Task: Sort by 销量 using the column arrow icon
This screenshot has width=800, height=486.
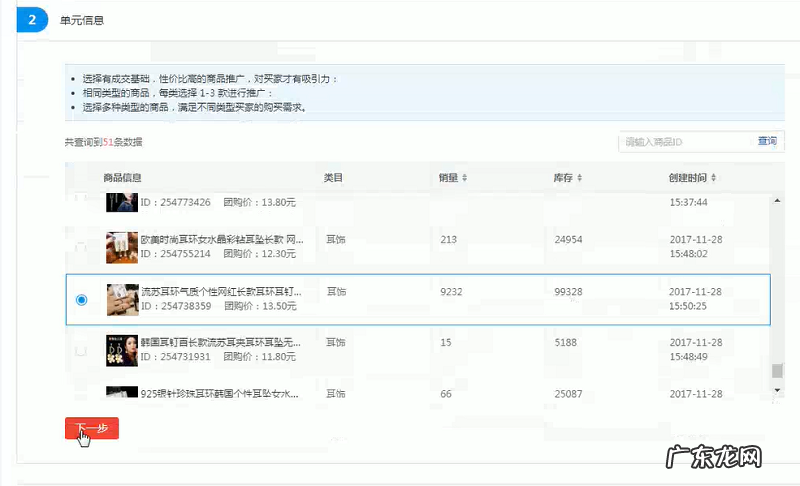Action: pyautogui.click(x=464, y=178)
